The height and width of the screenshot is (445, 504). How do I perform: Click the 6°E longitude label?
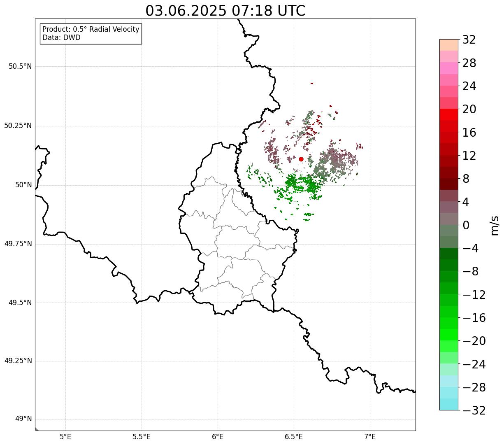218,437
